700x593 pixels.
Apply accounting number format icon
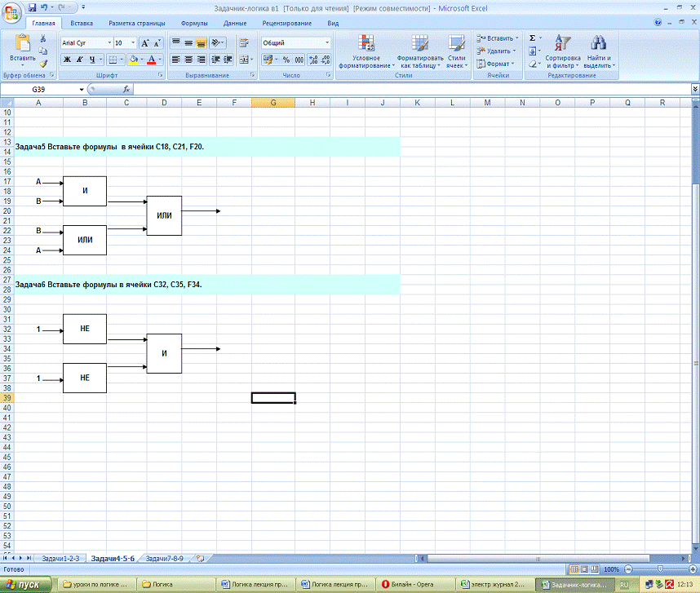(268, 60)
